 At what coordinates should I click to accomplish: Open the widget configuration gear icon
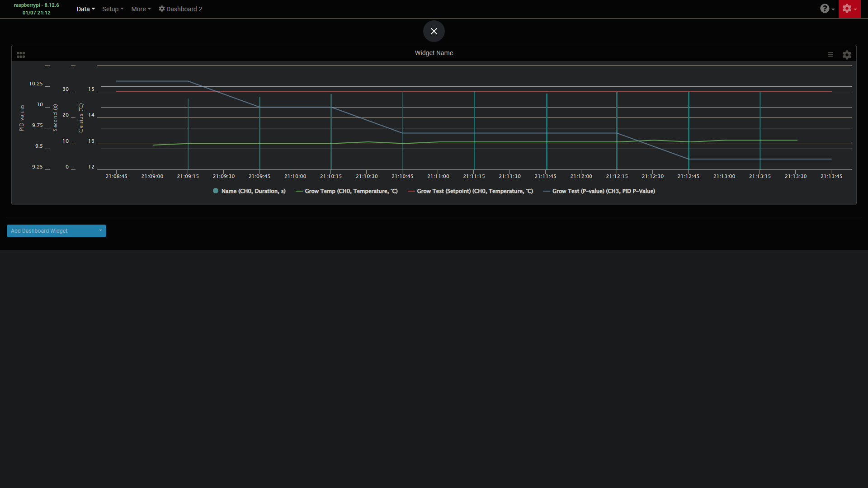pyautogui.click(x=847, y=55)
